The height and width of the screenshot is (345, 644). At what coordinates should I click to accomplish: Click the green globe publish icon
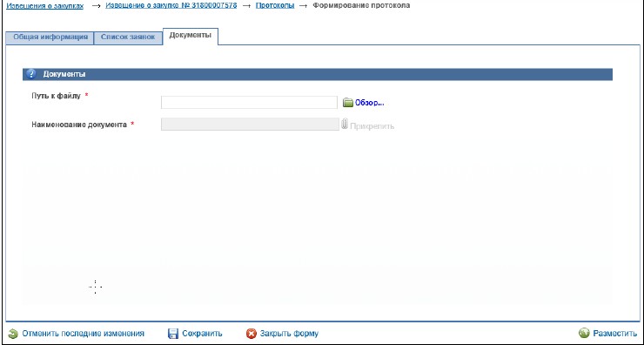click(584, 333)
